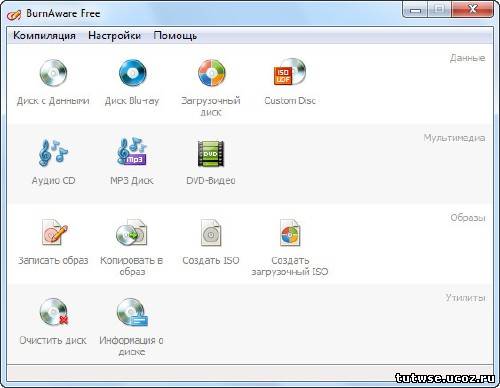Click the BurnAware title bar app icon
500x388 pixels.
click(x=14, y=15)
